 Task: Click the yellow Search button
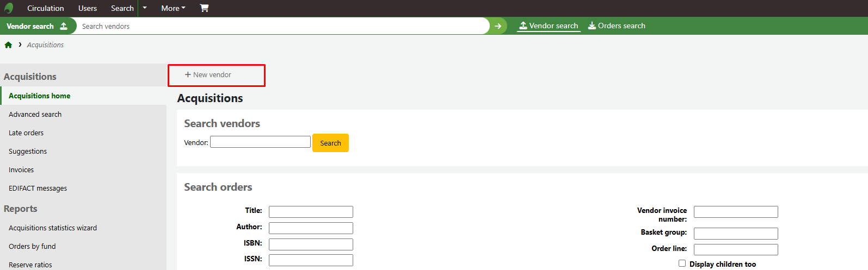330,143
